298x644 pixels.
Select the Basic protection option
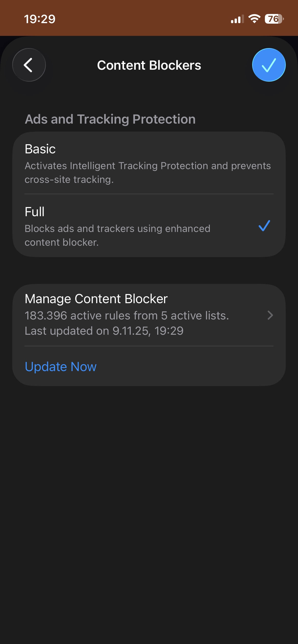(x=40, y=149)
